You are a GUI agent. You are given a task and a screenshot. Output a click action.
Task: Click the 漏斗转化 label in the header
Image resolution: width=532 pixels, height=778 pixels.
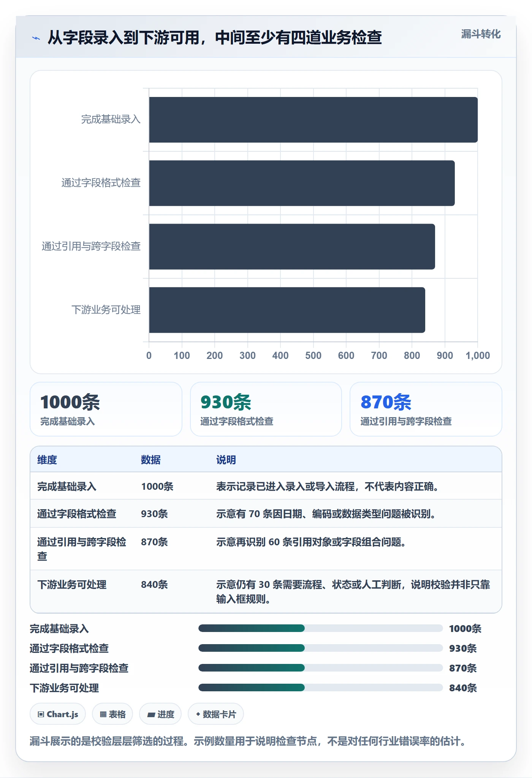pos(481,34)
